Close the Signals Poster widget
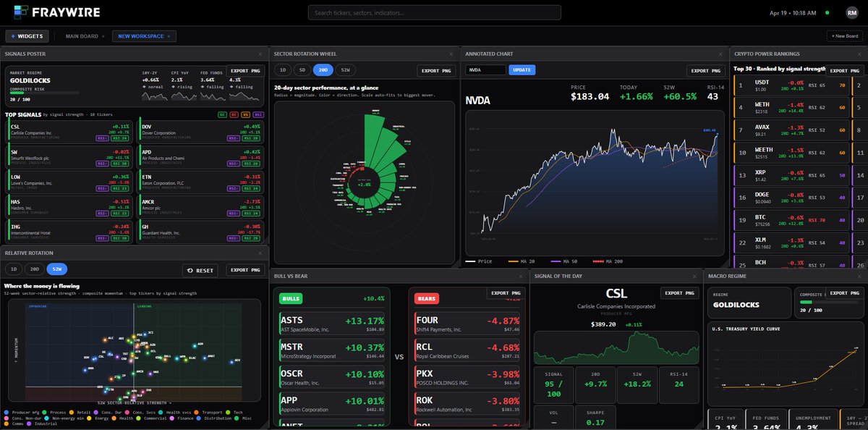 pyautogui.click(x=260, y=54)
